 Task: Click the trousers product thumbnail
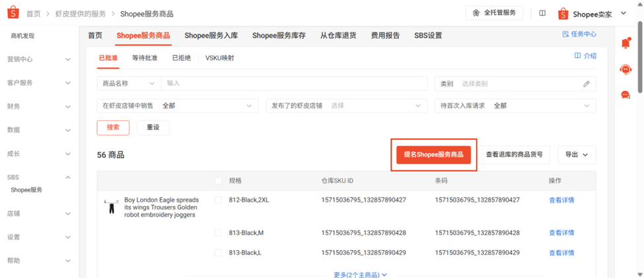pos(112,206)
